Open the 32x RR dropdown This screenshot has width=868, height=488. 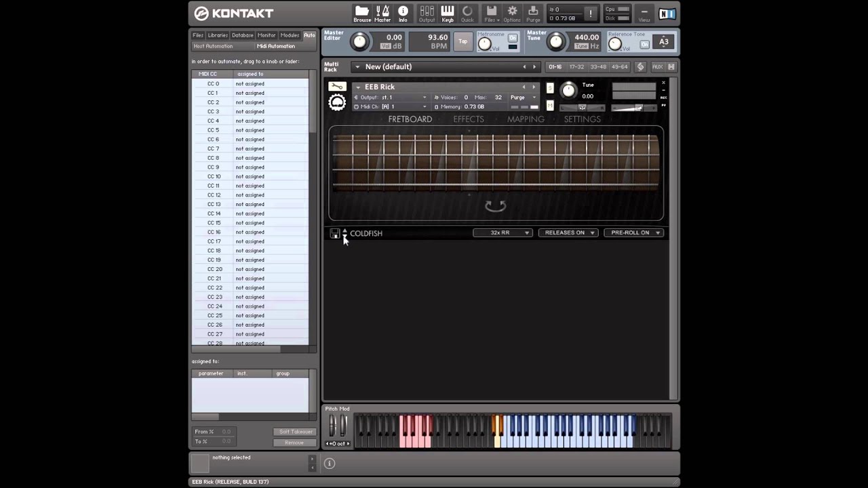pos(502,232)
